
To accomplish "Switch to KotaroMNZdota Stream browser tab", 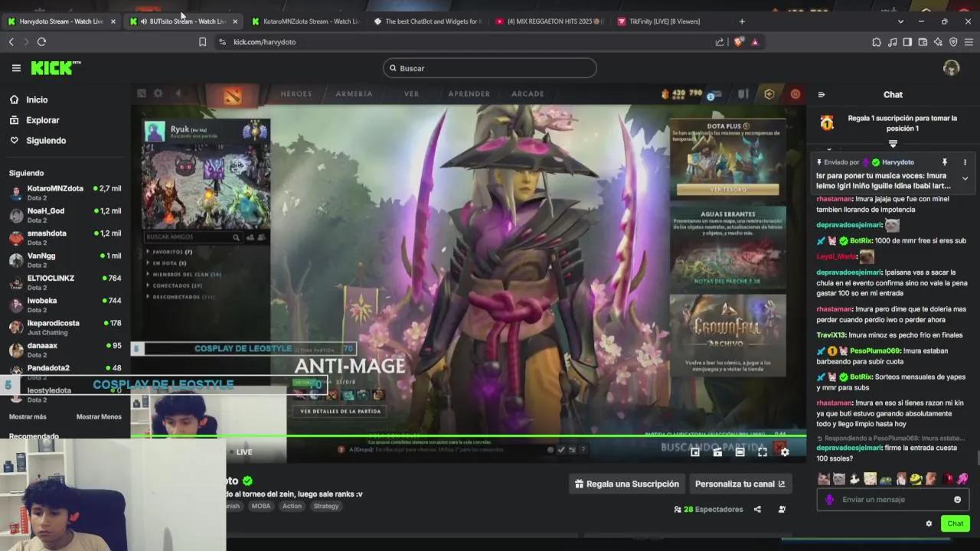I will [306, 21].
